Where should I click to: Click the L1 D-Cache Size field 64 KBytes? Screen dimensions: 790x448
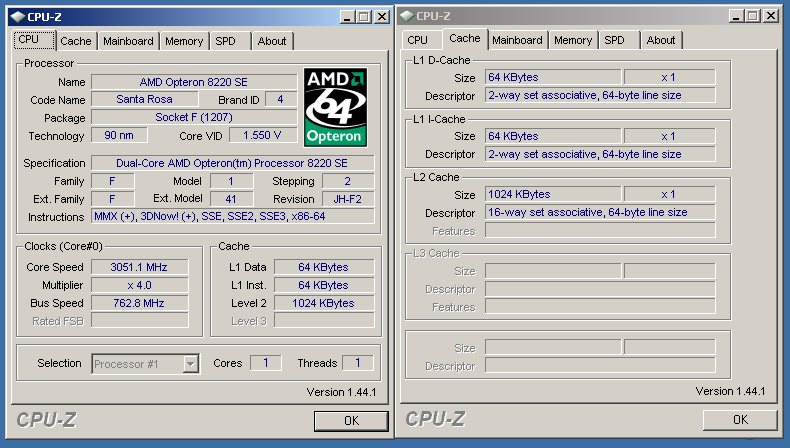point(553,77)
